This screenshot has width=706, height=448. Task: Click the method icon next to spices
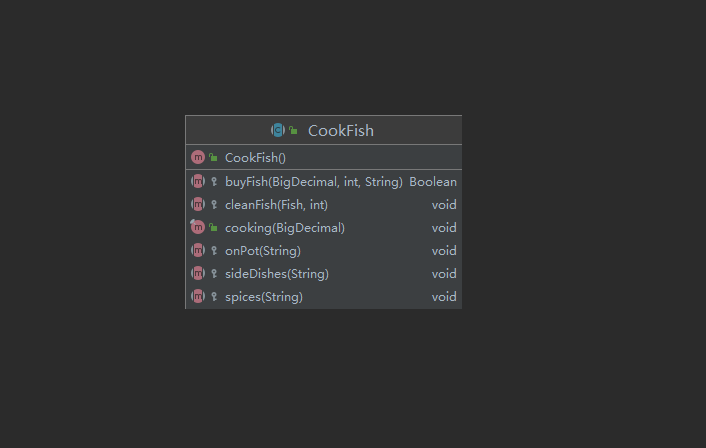tap(198, 297)
